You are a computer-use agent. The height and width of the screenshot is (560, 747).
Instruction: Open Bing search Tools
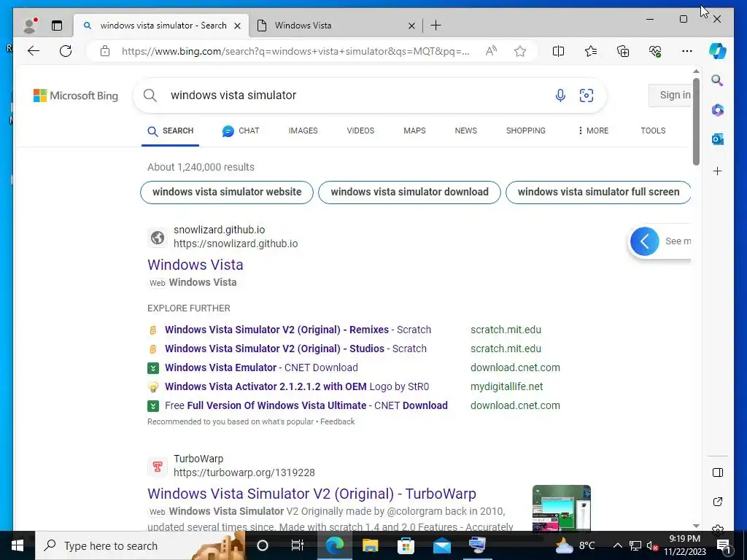click(x=653, y=131)
